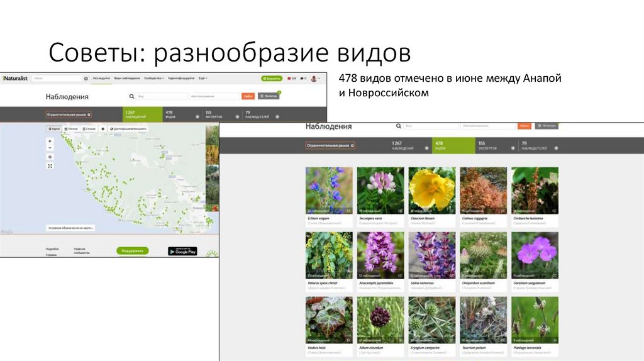This screenshot has width=644, height=361.
Task: Select the 79 наблюдателей tab in the map window
Action: tap(262, 114)
